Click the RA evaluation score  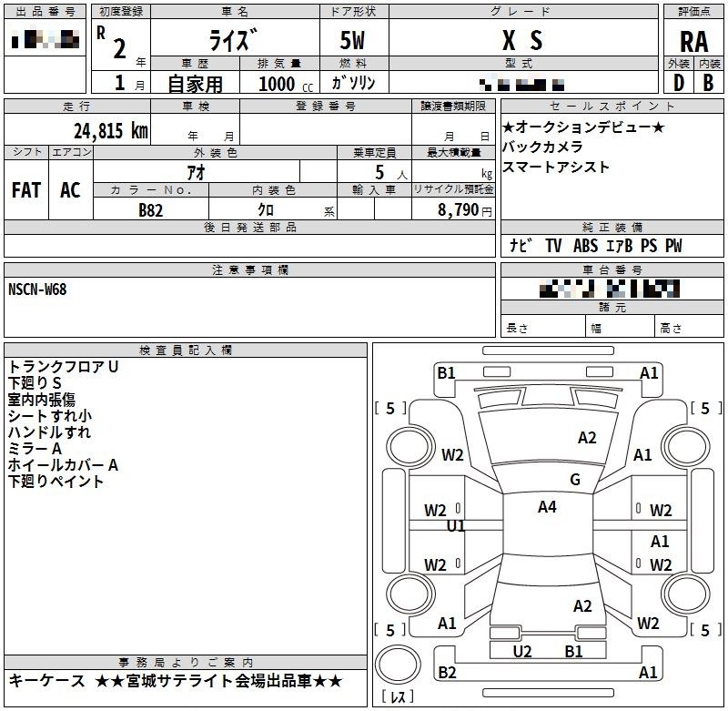(693, 41)
